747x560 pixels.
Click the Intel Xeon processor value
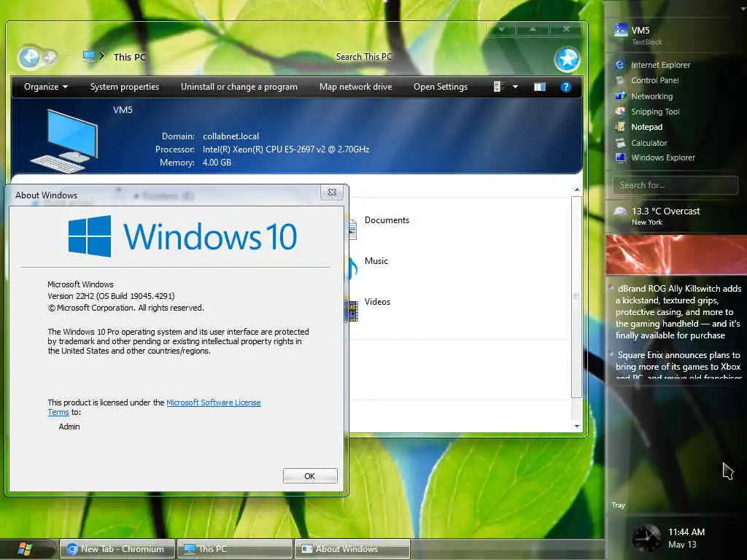[286, 149]
